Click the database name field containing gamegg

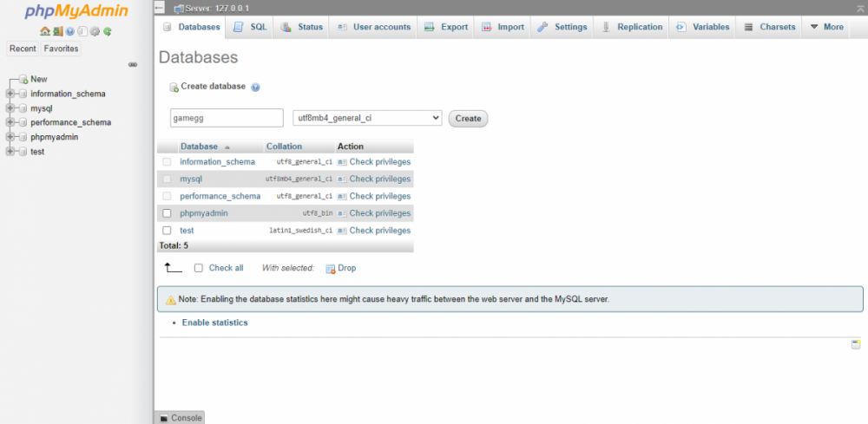click(227, 118)
